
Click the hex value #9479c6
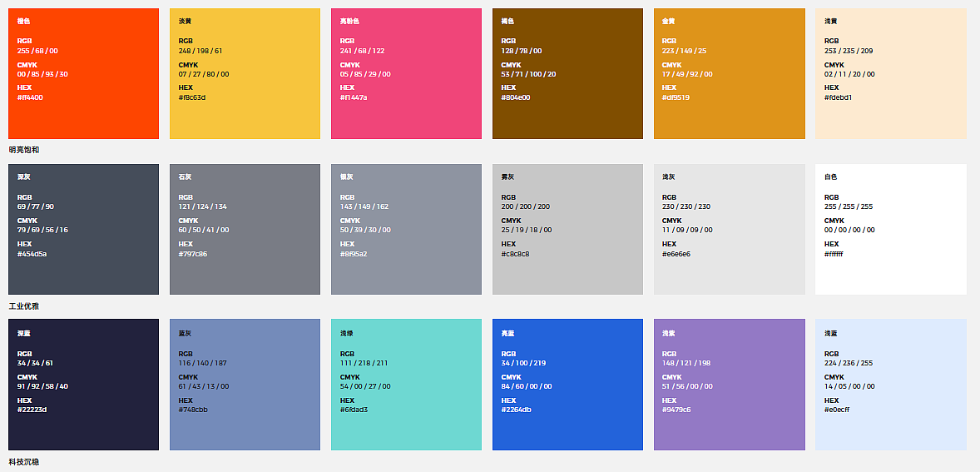click(676, 410)
